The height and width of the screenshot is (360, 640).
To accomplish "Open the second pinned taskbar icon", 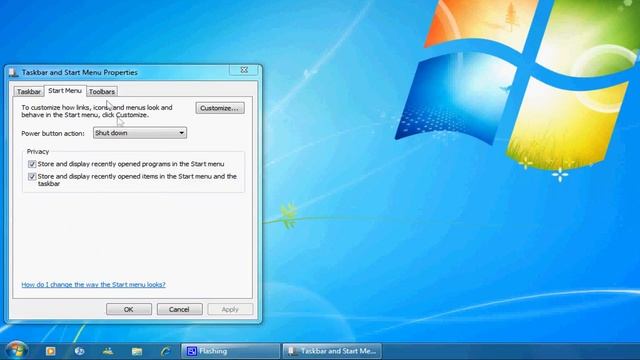I will tap(80, 351).
